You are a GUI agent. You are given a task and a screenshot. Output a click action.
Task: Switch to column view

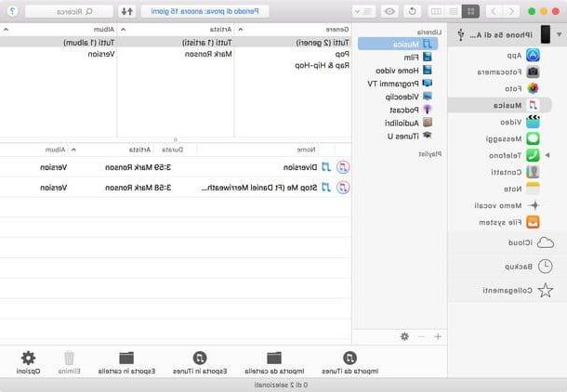tap(437, 11)
